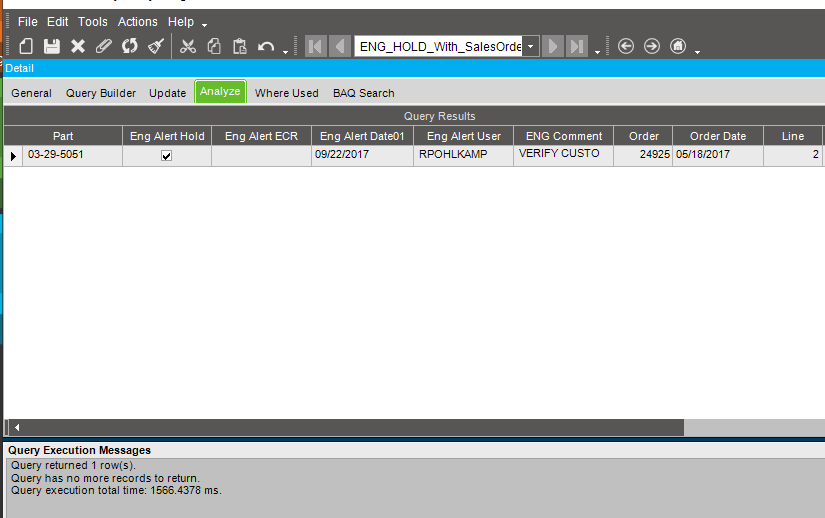Click 'Query execution total time' message line
Screen dimensions: 825x518
click(116, 491)
